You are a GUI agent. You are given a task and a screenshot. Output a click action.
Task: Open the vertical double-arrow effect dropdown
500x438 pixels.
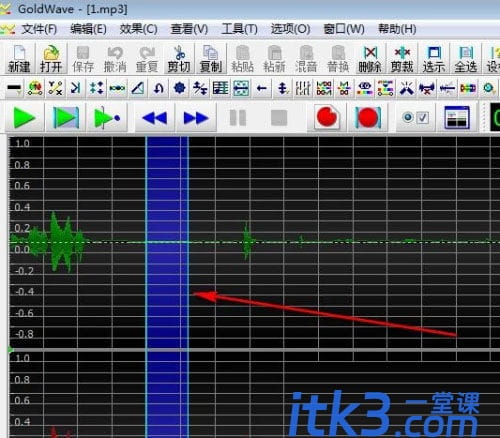pos(283,88)
